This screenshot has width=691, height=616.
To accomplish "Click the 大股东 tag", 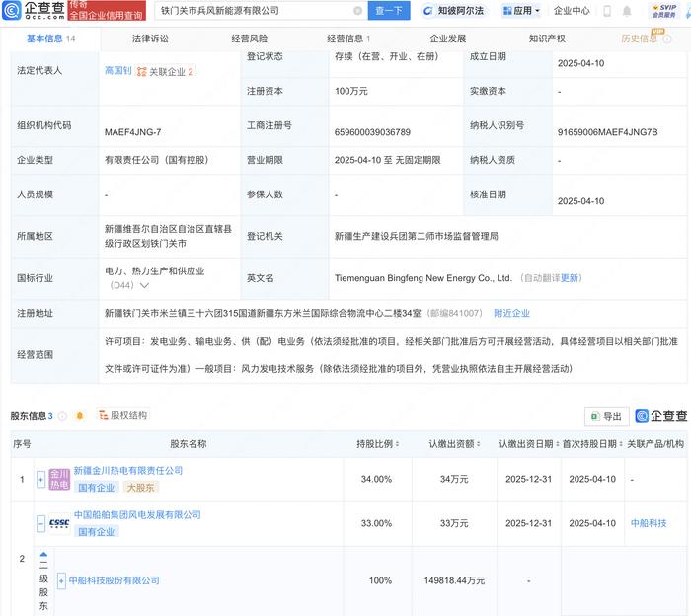I will pos(140,488).
